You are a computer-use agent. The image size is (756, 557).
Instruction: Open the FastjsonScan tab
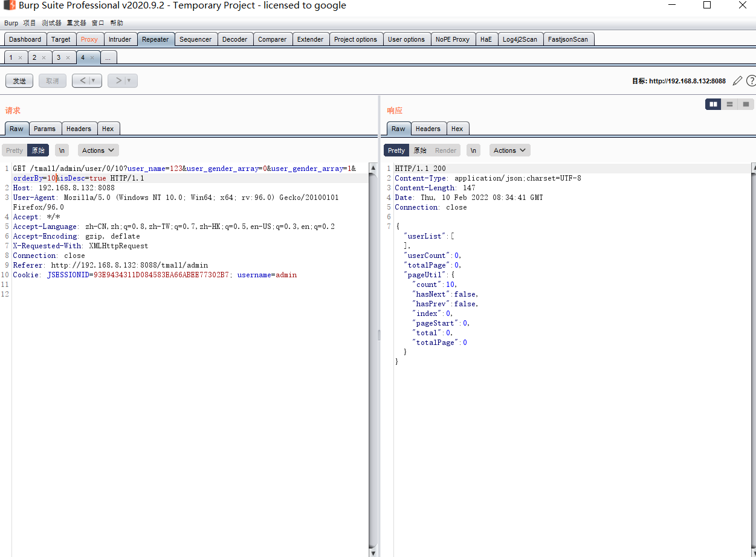pyautogui.click(x=568, y=39)
